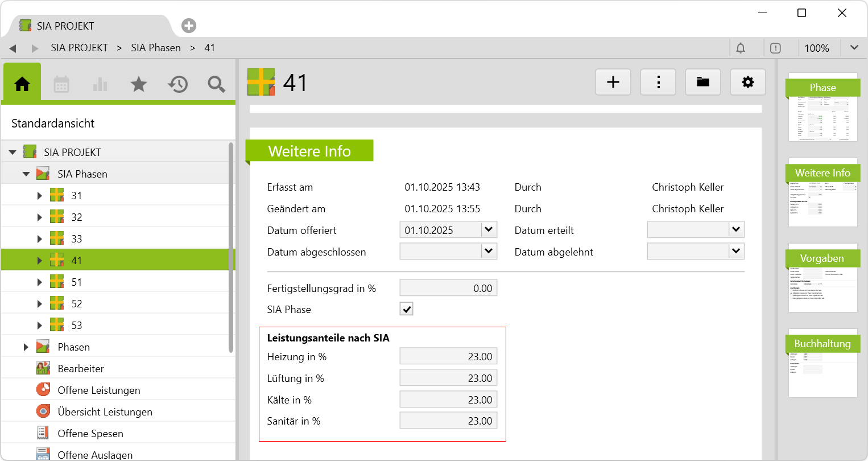This screenshot has width=868, height=461.
Task: Click the search magnifier icon
Action: click(216, 85)
